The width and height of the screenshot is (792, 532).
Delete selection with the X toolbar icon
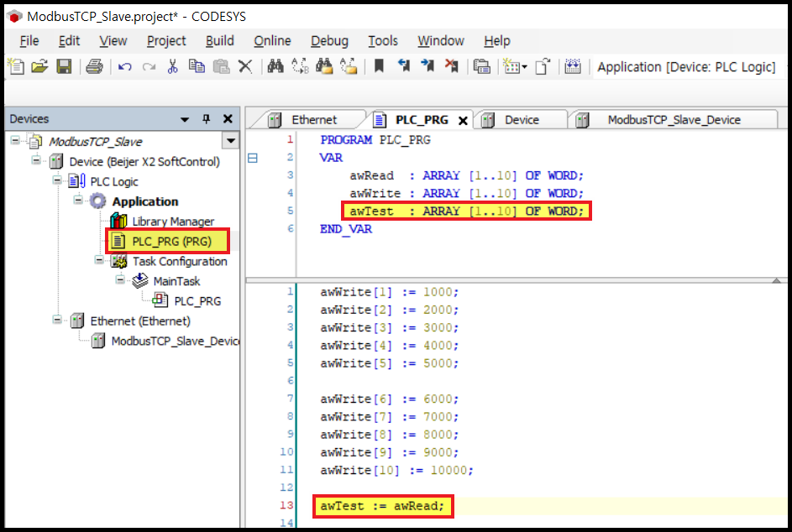point(245,66)
